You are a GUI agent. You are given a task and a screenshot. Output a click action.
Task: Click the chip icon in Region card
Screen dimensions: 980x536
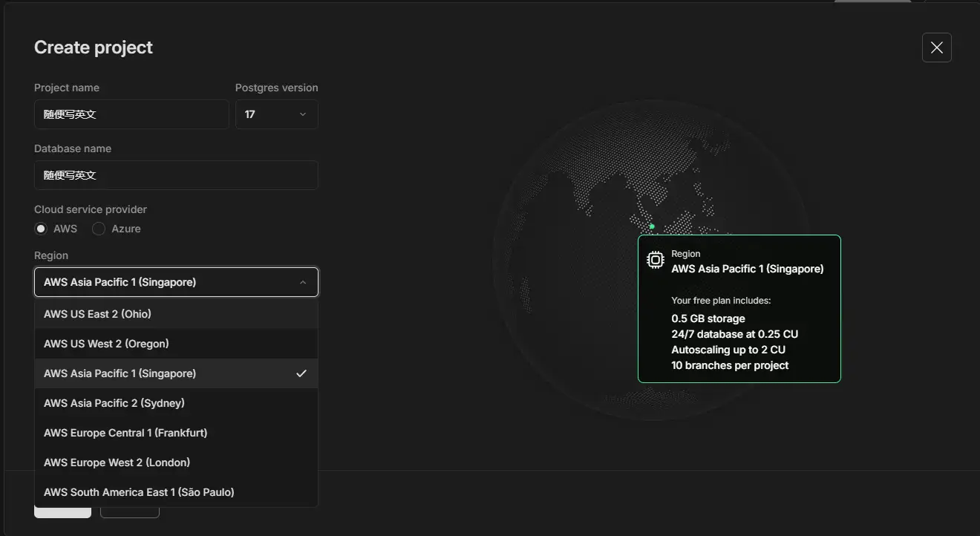click(655, 260)
